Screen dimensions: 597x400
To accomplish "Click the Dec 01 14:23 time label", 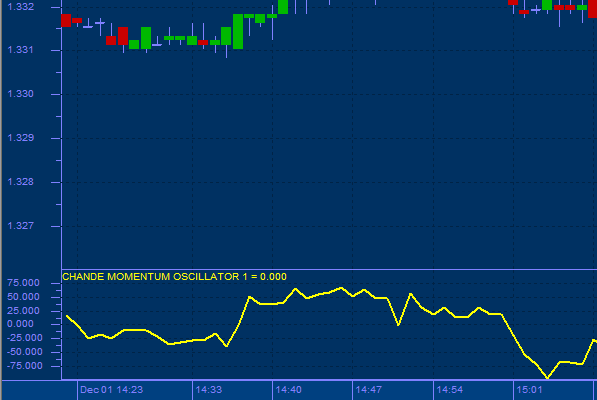I will click(x=112, y=390).
